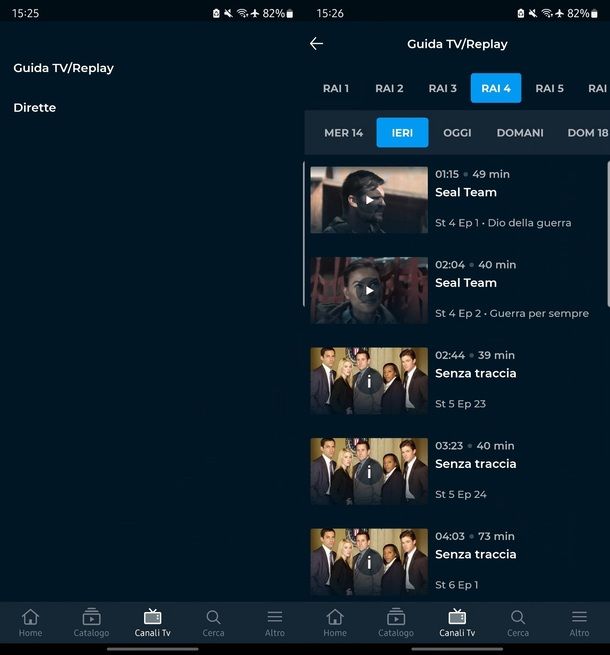The width and height of the screenshot is (610, 655).
Task: Select 'St 5 Ep 23' episode text
Action: coord(460,404)
